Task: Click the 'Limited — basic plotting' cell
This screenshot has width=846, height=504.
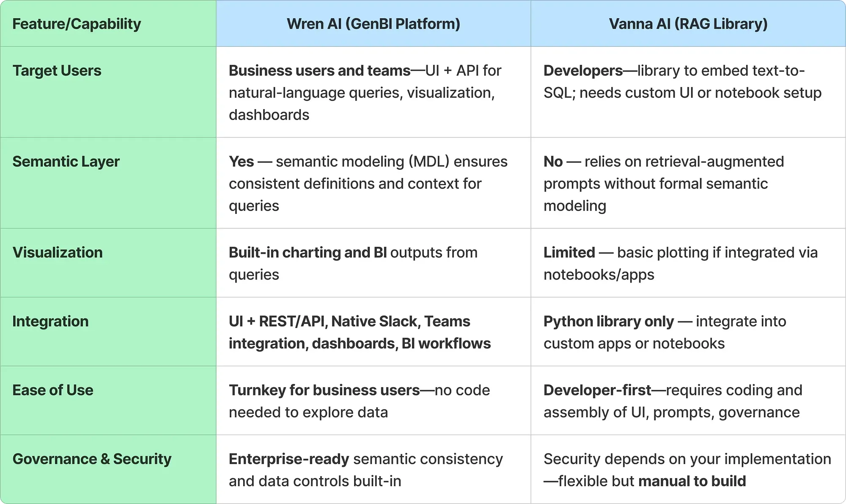Action: (680, 263)
